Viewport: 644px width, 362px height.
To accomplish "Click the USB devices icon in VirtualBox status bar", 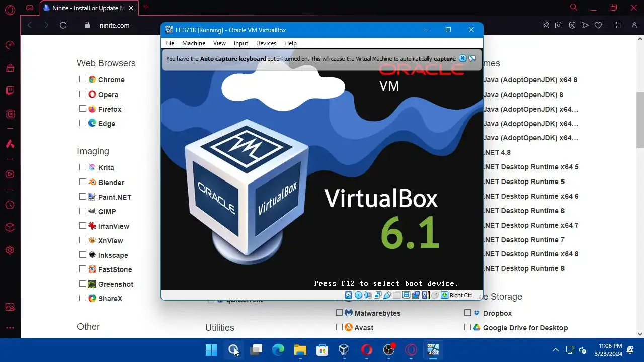I will (x=387, y=295).
